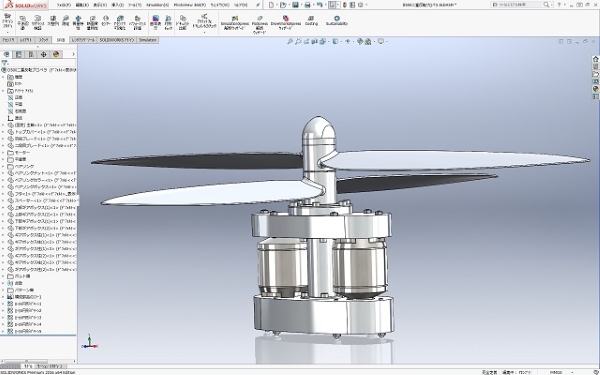Switch to the ConfigurationManager panel tab

(31, 54)
